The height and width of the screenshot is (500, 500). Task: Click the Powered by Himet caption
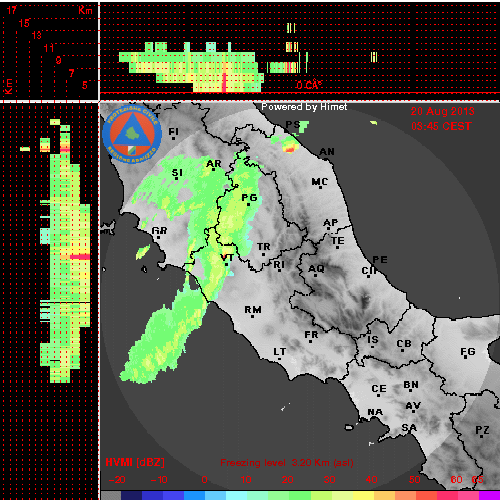[x=304, y=107]
